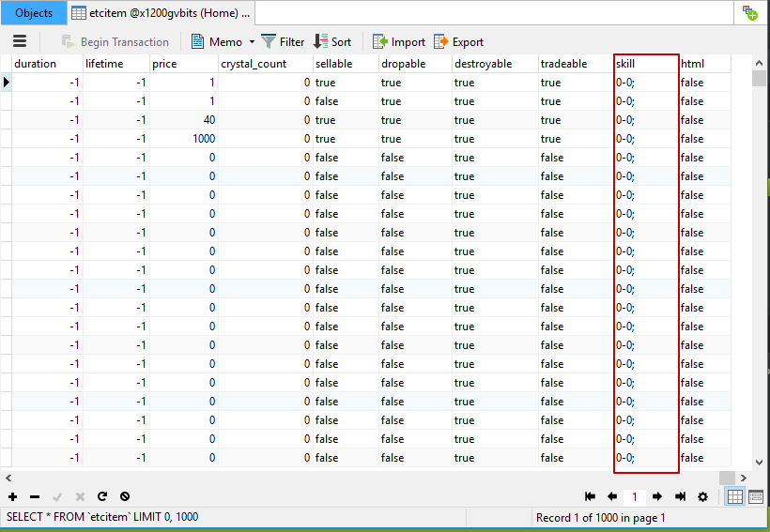Jump to the first page of records

click(590, 496)
